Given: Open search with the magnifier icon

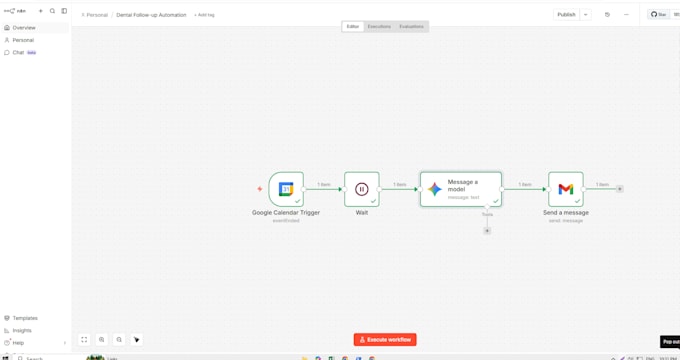Looking at the screenshot, I should coord(52,11).
